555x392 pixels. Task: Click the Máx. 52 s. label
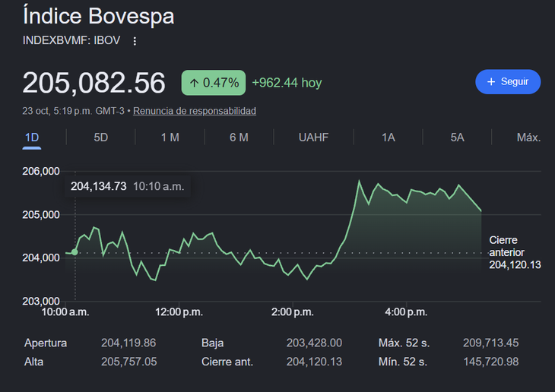click(x=404, y=343)
